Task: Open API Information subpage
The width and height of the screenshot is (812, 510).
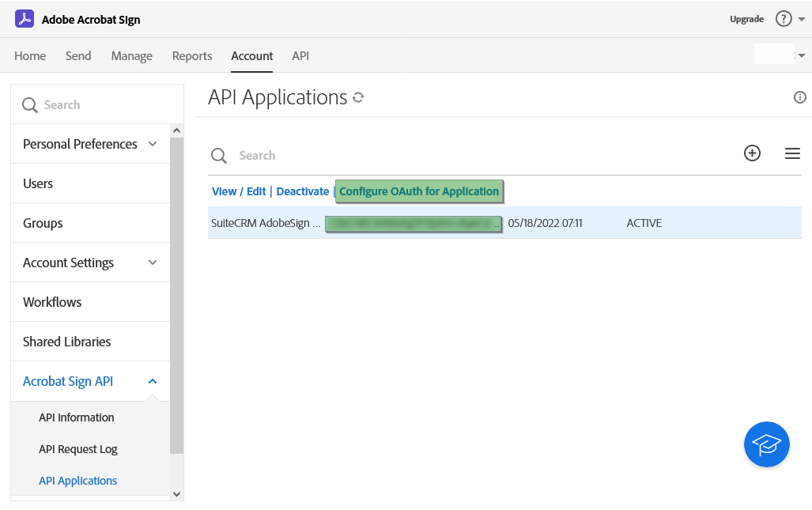Action: click(76, 417)
